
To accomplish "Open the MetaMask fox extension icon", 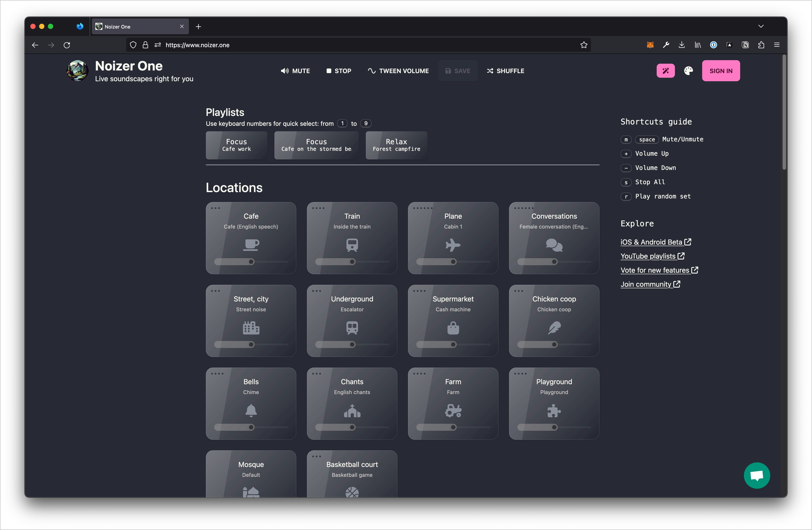I will tap(650, 45).
